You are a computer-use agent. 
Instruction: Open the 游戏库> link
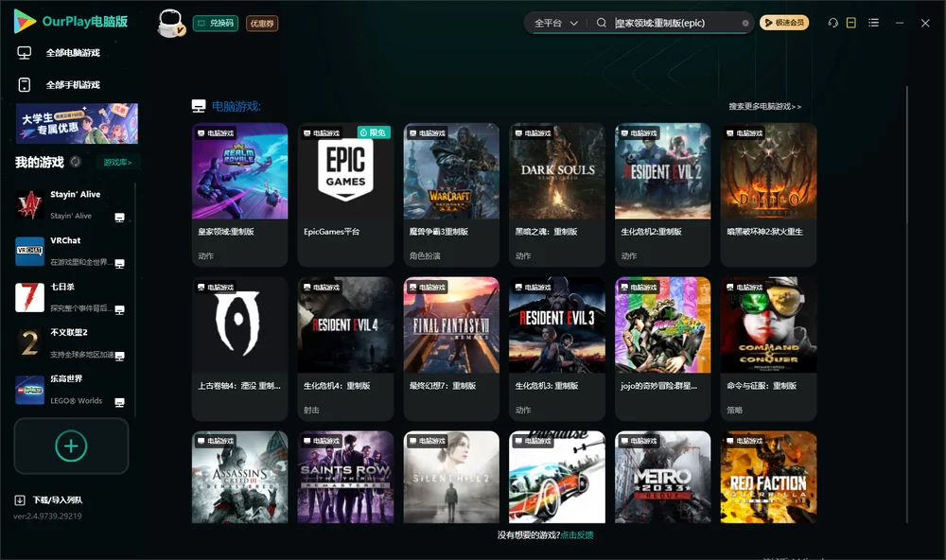(117, 163)
